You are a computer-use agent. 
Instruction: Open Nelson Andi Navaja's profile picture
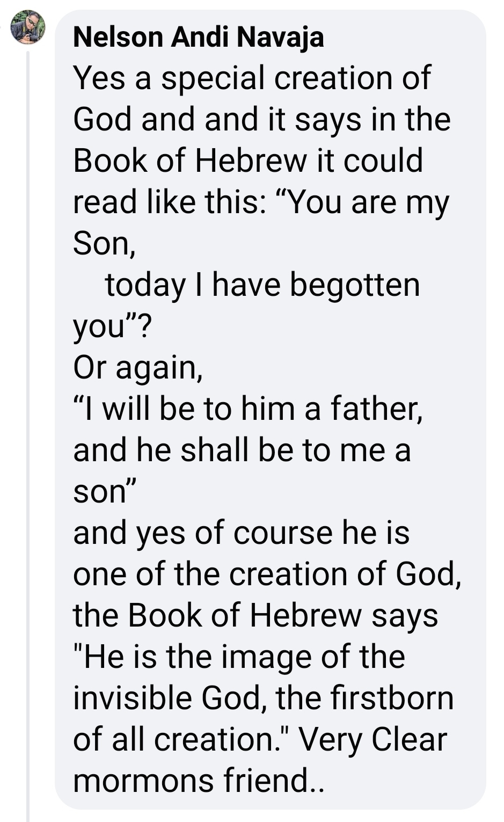coord(28,27)
